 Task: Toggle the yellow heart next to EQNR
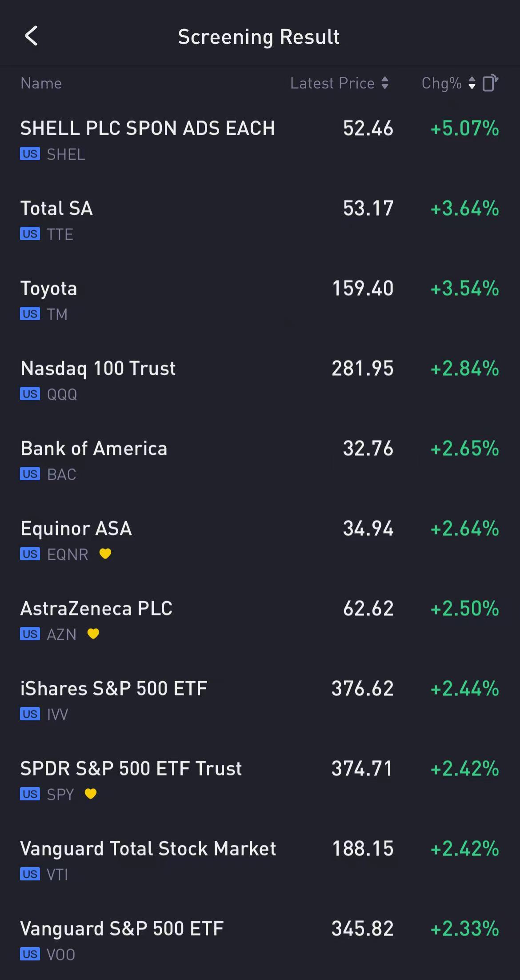[x=105, y=554]
